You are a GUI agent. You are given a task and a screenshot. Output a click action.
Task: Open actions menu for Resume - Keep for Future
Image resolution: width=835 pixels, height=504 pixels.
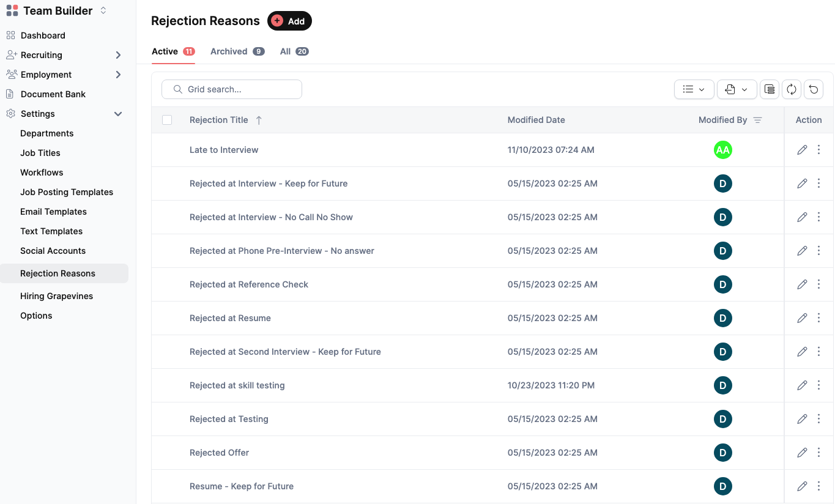coord(818,486)
